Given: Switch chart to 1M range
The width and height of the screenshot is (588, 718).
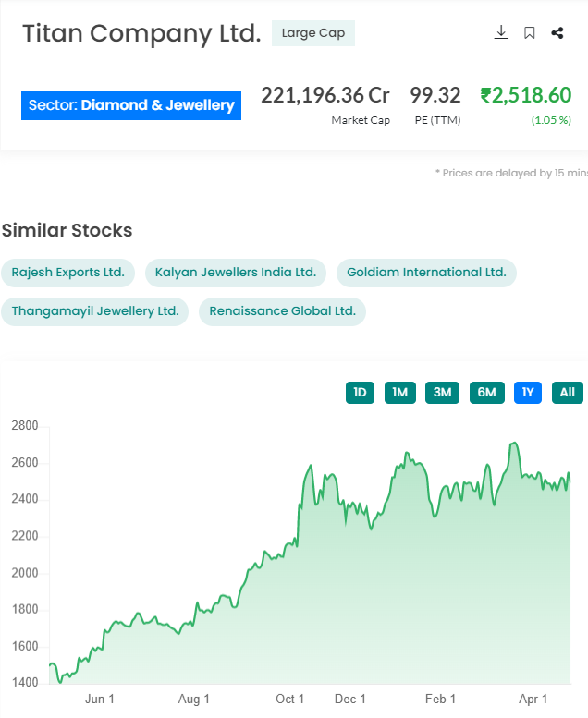Looking at the screenshot, I should coord(400,393).
